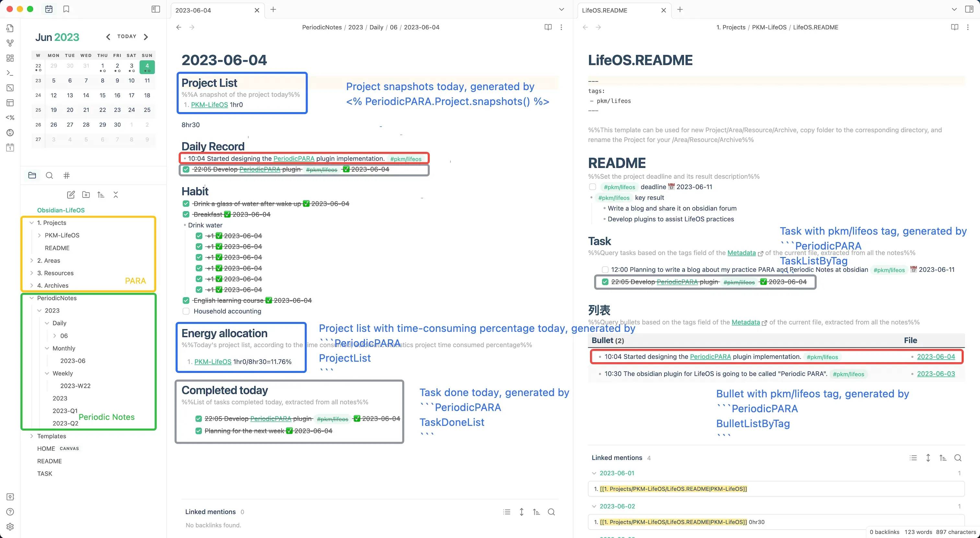The width and height of the screenshot is (980, 538).
Task: Tick the deadline 2023-06-11 task checkbox
Action: (x=592, y=187)
